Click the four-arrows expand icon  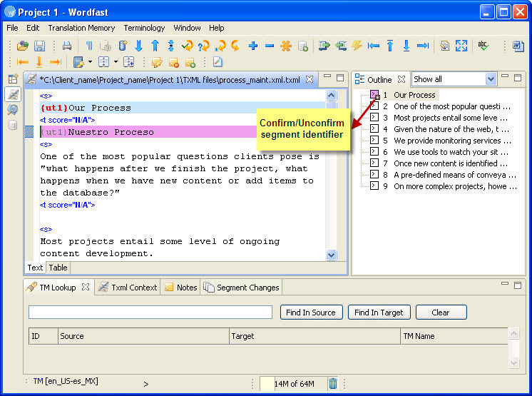tap(461, 46)
